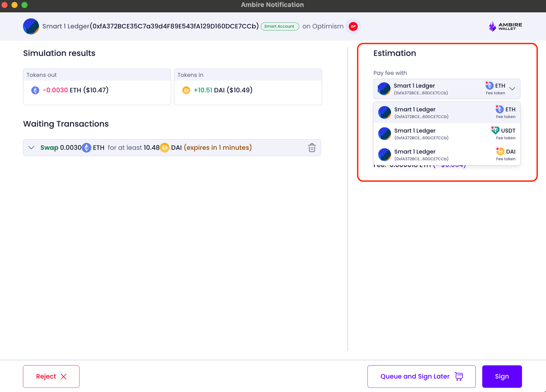This screenshot has height=392, width=546.
Task: Click DAI icon in Tokens in box
Action: tap(186, 91)
